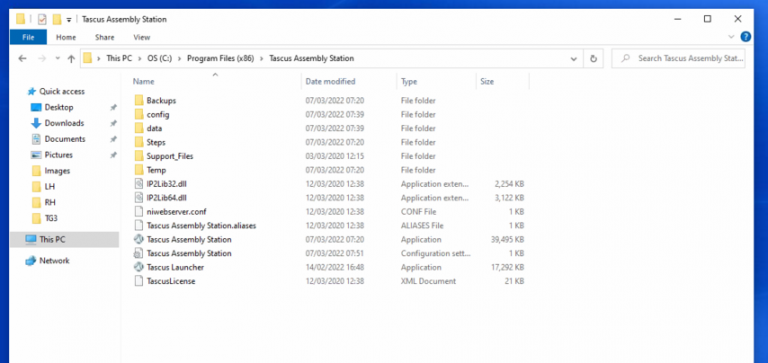Open the config folder icon
This screenshot has width=768, height=363.
click(x=139, y=115)
